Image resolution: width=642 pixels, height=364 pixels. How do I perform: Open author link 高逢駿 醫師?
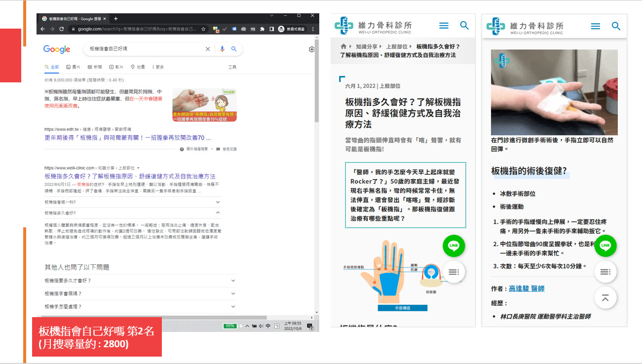[x=527, y=289]
